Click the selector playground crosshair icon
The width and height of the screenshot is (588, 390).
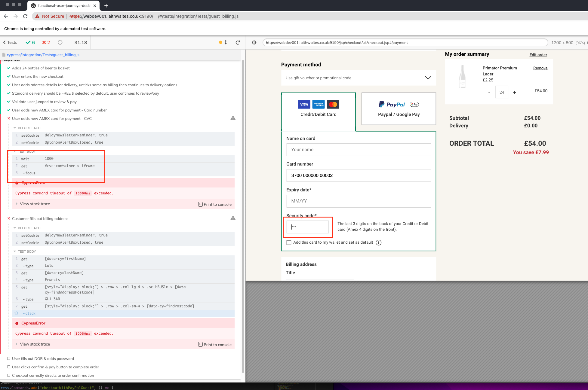tap(254, 43)
